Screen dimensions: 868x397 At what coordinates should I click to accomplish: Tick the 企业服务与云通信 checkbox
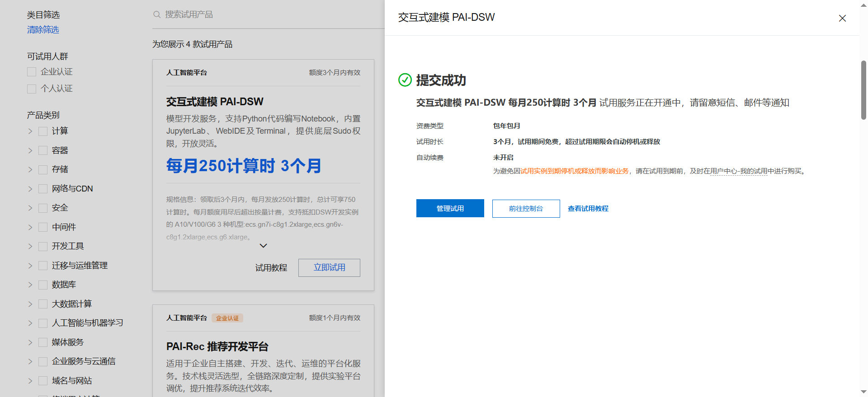[x=43, y=361]
